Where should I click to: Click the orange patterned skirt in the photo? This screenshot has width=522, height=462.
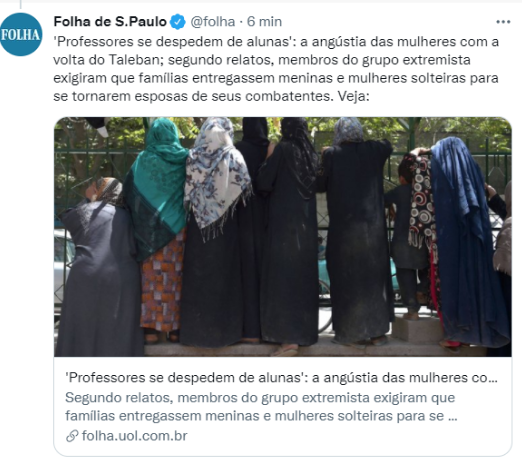tap(162, 283)
